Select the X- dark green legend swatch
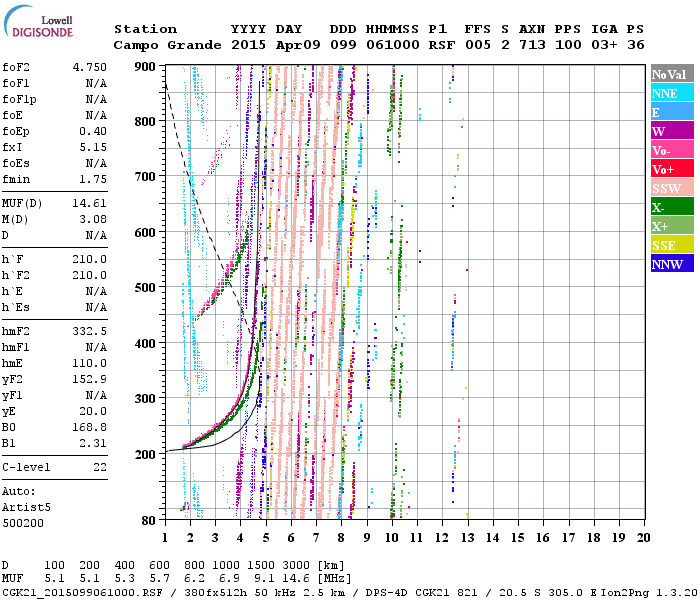 672,207
